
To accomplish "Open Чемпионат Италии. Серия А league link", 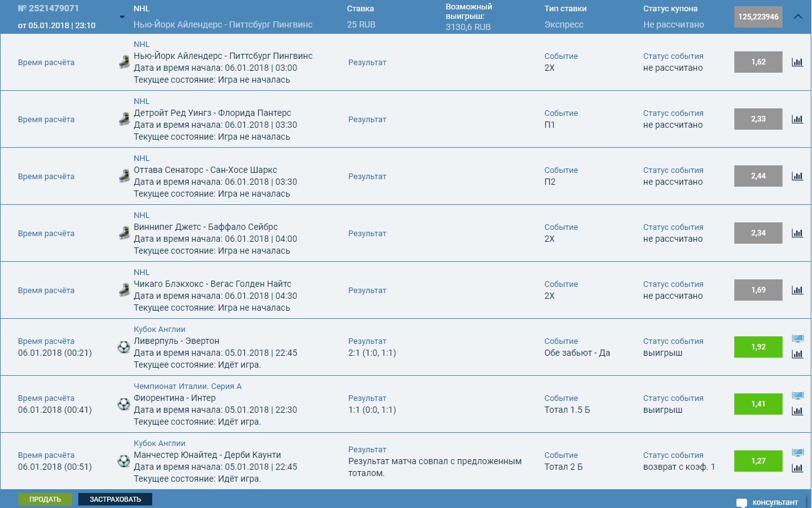I will [x=187, y=386].
